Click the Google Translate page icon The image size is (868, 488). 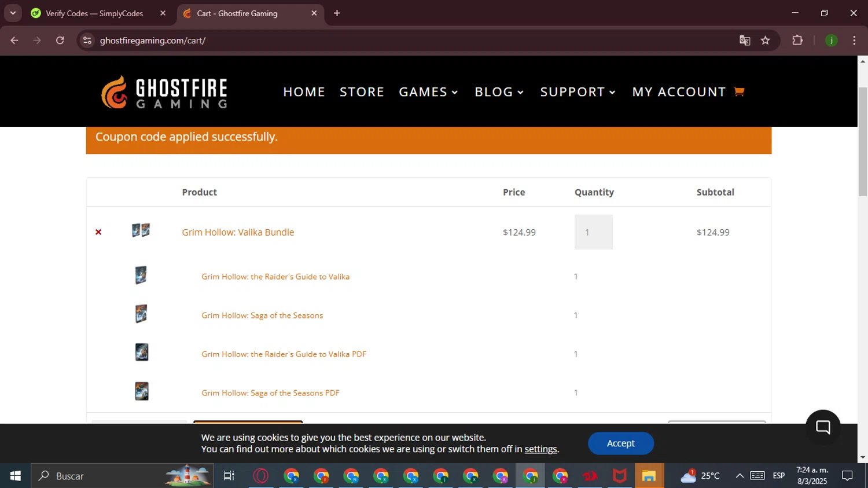(x=745, y=41)
